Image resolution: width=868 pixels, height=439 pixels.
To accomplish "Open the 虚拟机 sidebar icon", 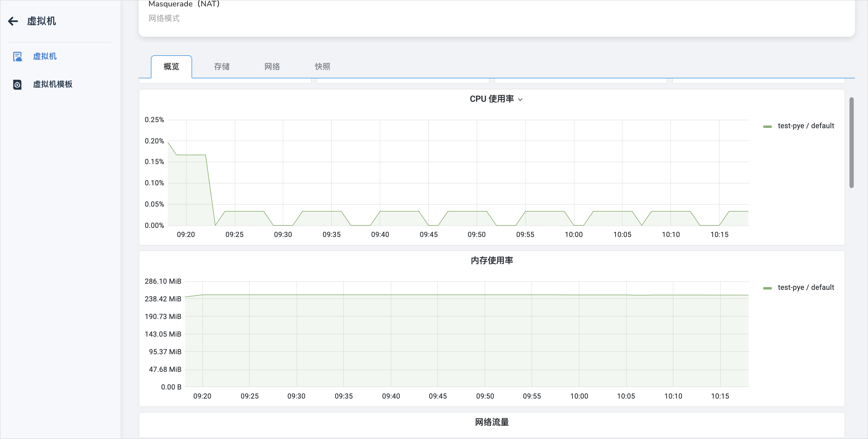I will click(17, 56).
